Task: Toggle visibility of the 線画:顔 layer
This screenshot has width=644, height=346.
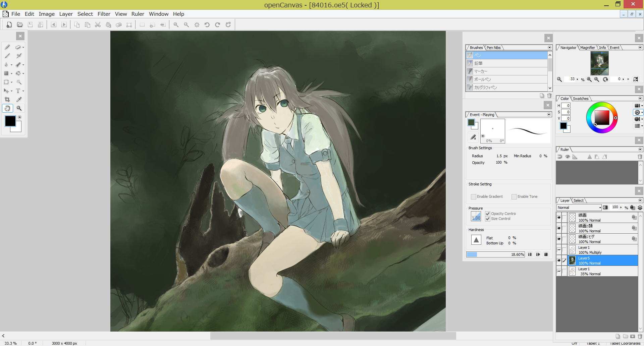Action: [559, 228]
